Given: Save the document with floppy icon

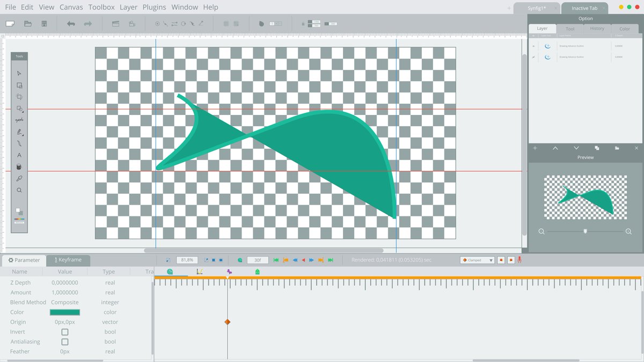Looking at the screenshot, I should tap(44, 24).
